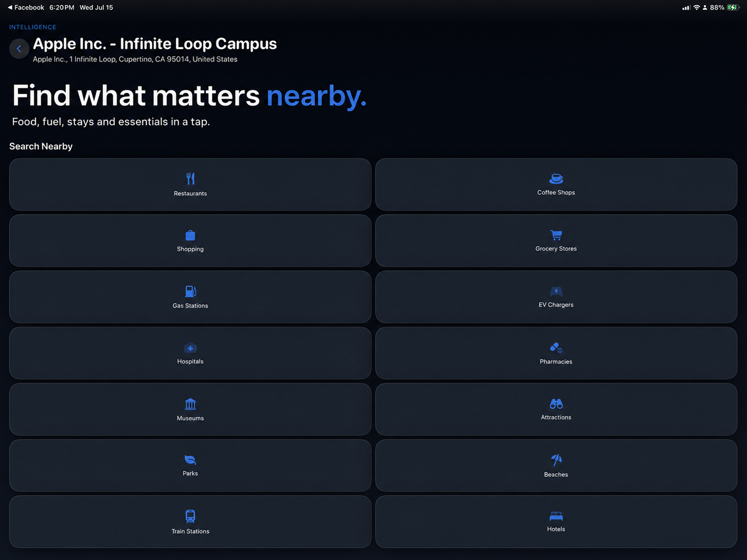This screenshot has width=747, height=560.
Task: Tap the battery charging icon
Action: tap(733, 7)
